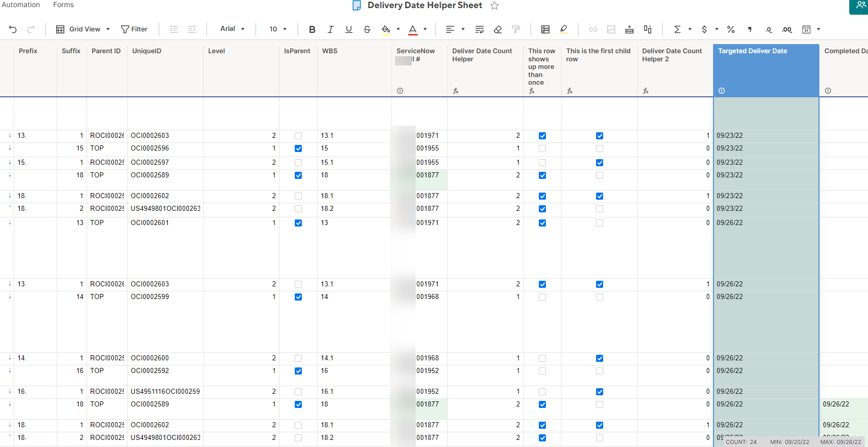
Task: Click the highlight changes icon
Action: pyautogui.click(x=564, y=29)
